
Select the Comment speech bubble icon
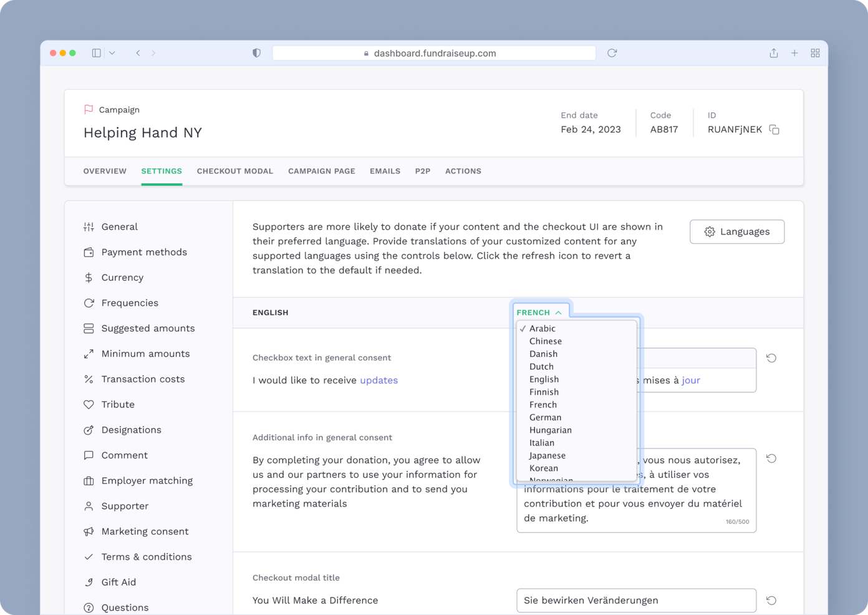(89, 455)
